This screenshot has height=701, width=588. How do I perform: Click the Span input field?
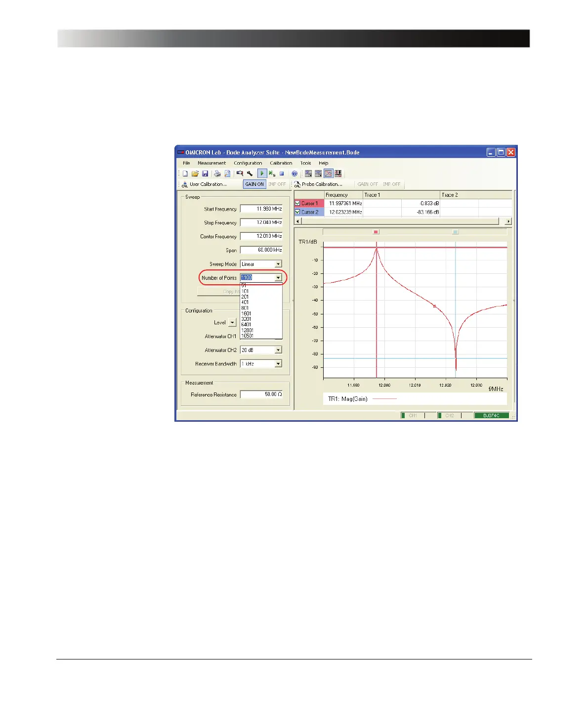click(261, 250)
